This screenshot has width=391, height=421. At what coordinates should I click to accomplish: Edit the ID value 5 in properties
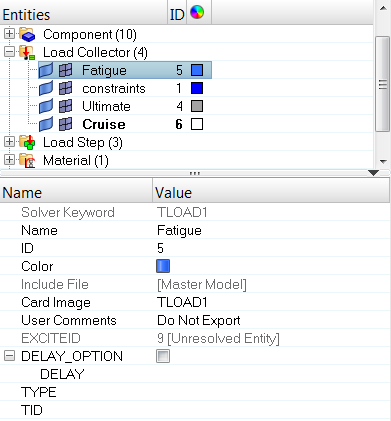click(160, 248)
